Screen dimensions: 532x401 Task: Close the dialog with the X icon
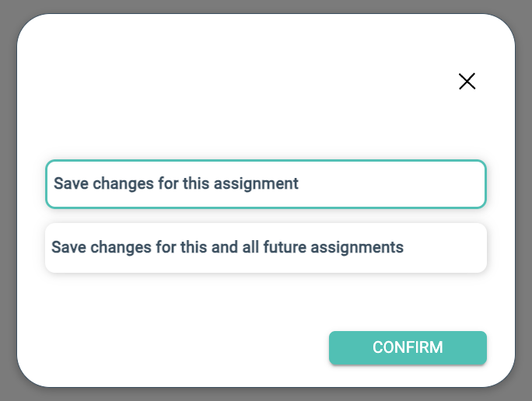[467, 82]
